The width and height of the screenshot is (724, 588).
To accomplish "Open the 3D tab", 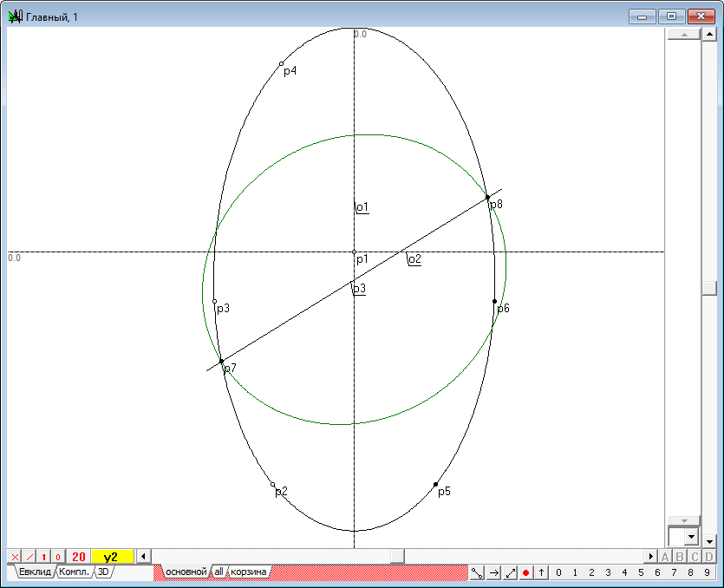I will click(x=103, y=572).
